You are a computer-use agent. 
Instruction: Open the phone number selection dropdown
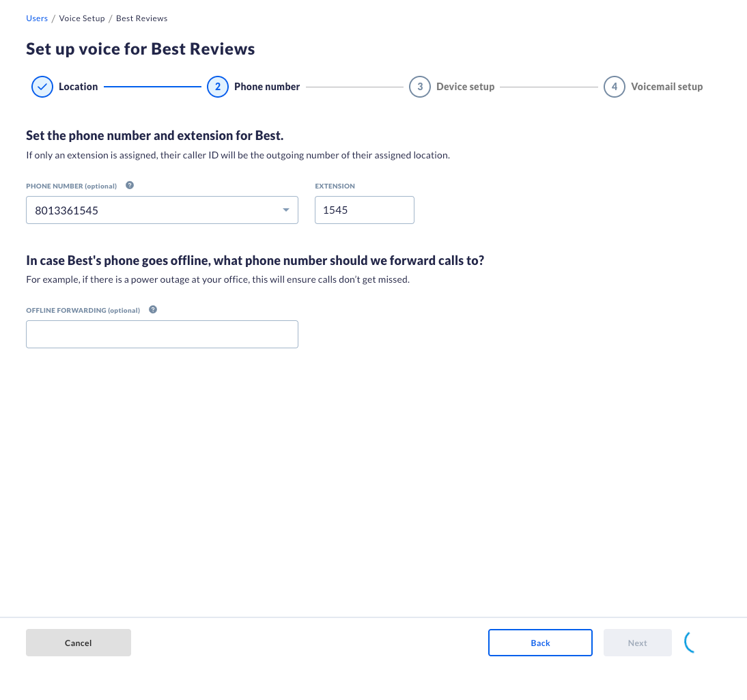pos(162,210)
